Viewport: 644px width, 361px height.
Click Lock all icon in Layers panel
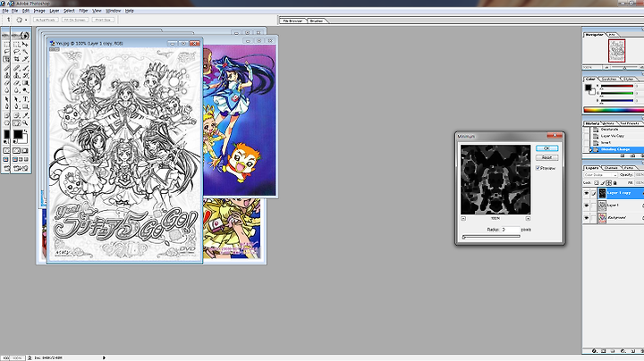point(614,182)
